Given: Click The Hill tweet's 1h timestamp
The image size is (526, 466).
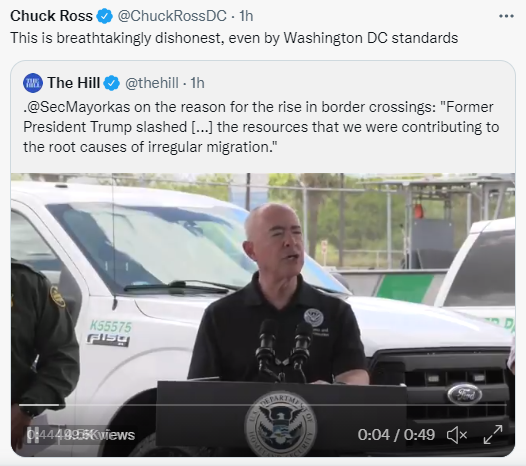Looking at the screenshot, I should (x=197, y=83).
